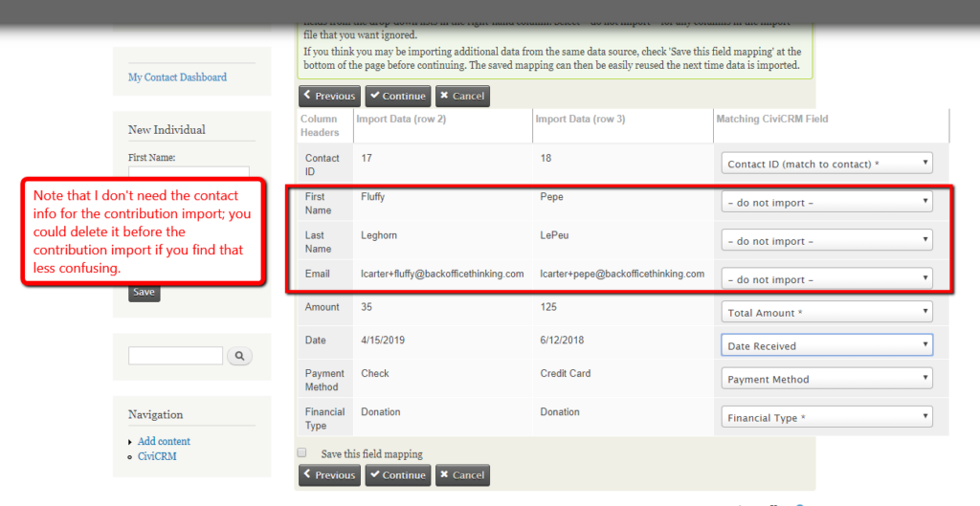Select the date 6/12/2018 cell
980x506 pixels.
pos(562,341)
